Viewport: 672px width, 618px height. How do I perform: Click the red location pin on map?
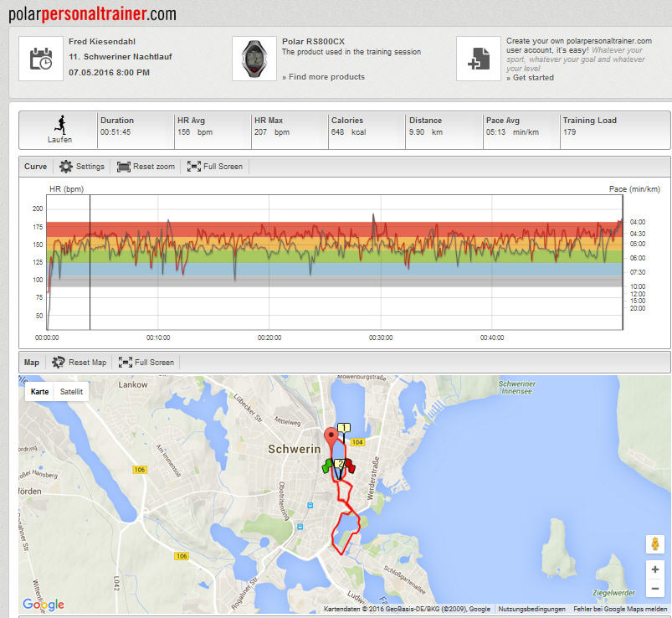coord(331,437)
